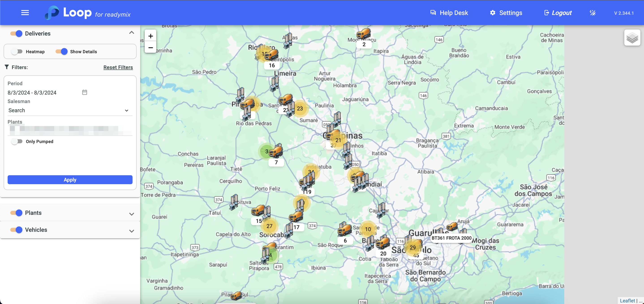Click the Reset Filters link
The width and height of the screenshot is (644, 304).
click(x=118, y=67)
